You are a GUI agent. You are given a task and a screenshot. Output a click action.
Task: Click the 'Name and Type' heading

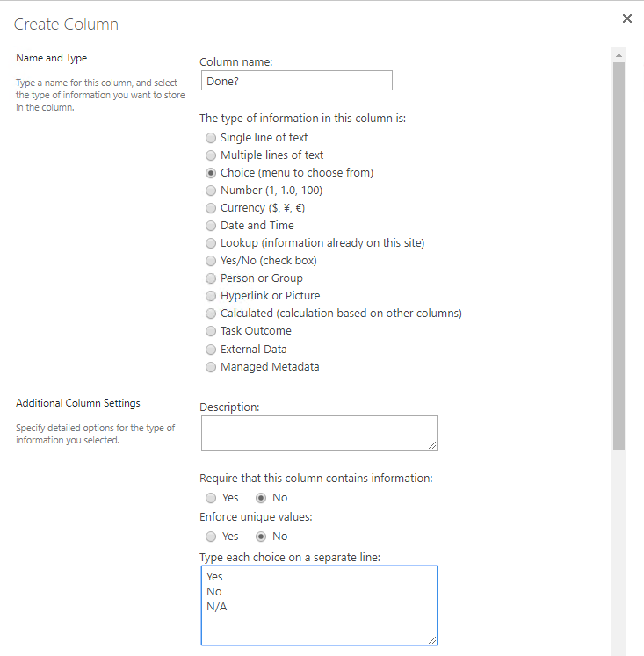[x=52, y=58]
